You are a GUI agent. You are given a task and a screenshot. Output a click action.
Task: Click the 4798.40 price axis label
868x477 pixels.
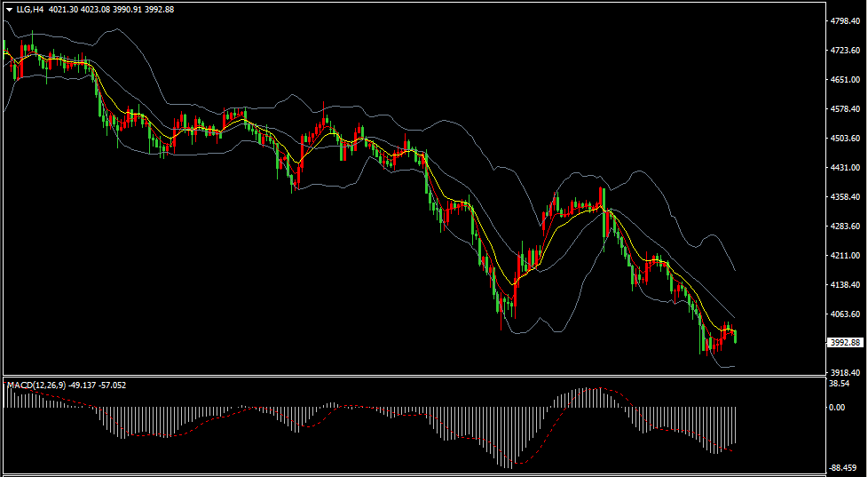(845, 21)
